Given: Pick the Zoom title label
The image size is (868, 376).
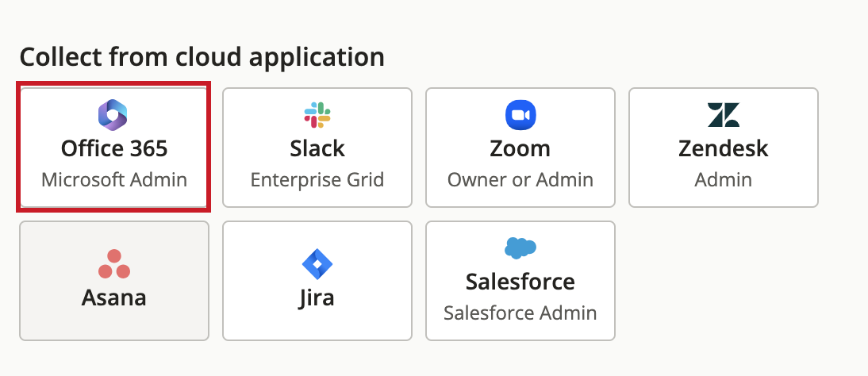Looking at the screenshot, I should pyautogui.click(x=520, y=148).
